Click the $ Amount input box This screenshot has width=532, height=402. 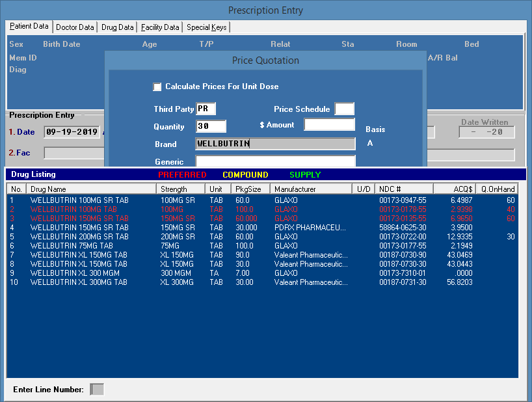329,125
